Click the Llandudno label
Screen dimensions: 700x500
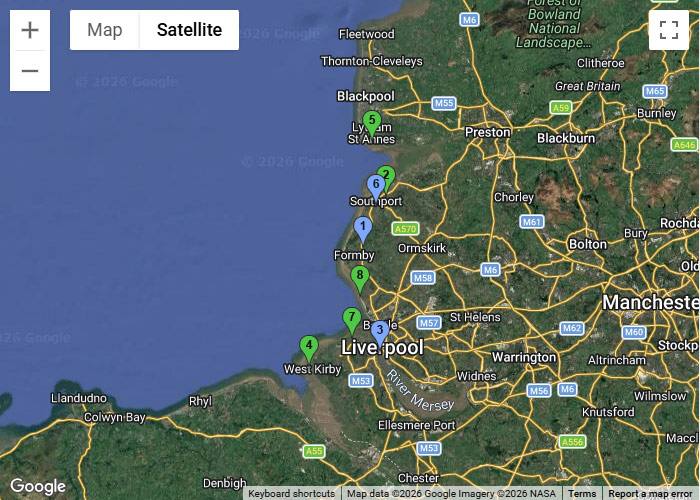tap(79, 398)
